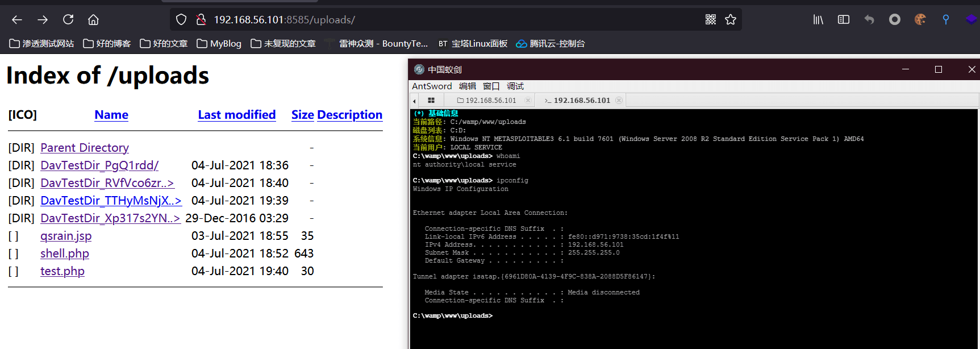Open the 腾讯云-控制台 bookmark
The image size is (980, 349).
(x=550, y=44)
